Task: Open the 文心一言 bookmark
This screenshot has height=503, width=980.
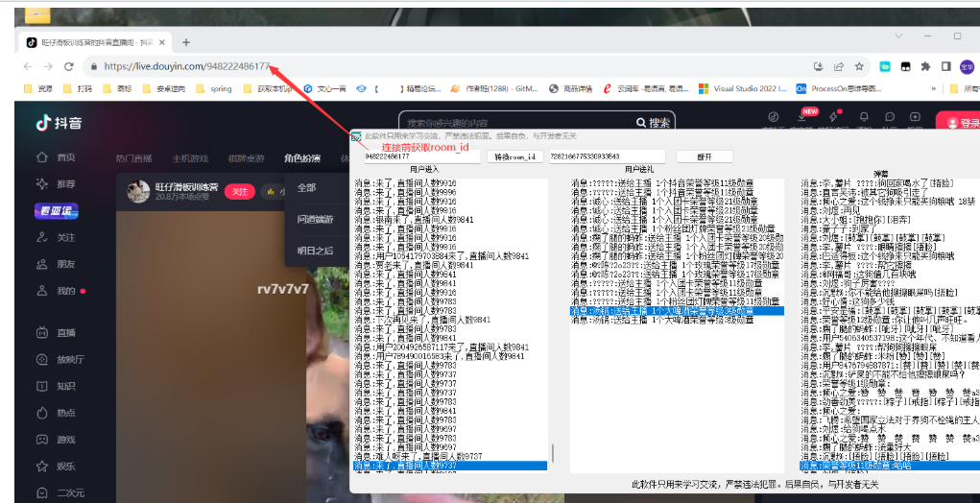Action: [325, 88]
